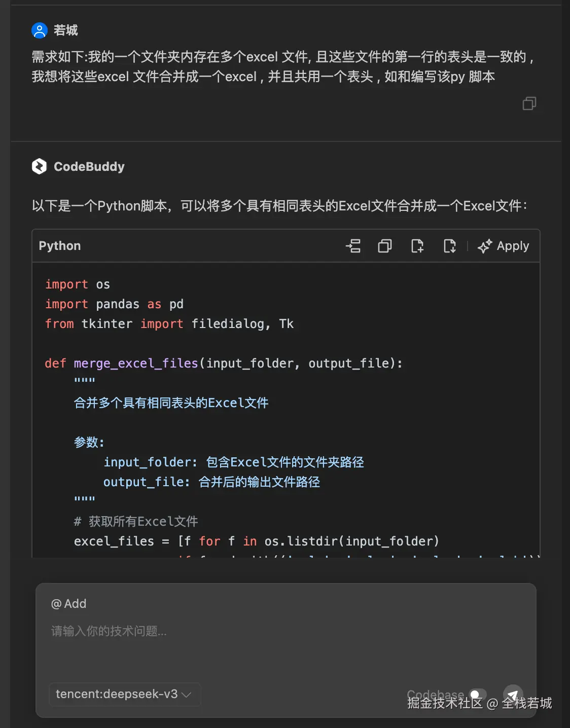Copy the Python code snippet

384,246
